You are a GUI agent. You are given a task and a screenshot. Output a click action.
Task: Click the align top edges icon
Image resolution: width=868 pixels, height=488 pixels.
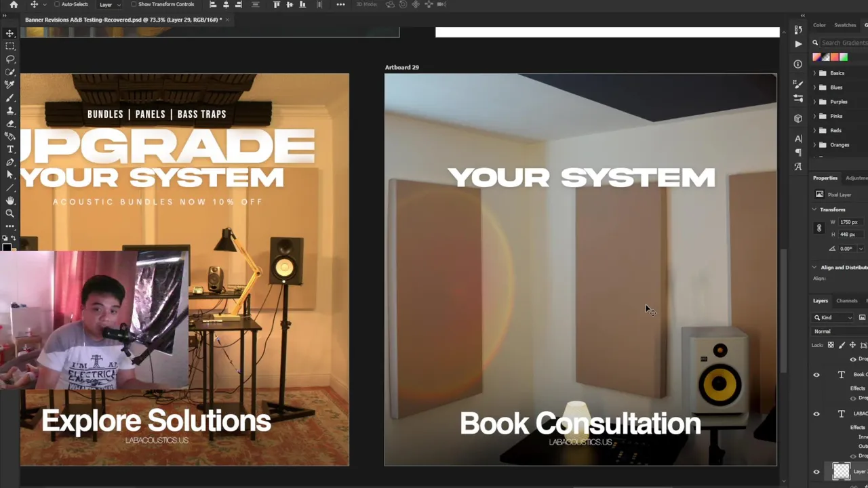[x=277, y=5]
